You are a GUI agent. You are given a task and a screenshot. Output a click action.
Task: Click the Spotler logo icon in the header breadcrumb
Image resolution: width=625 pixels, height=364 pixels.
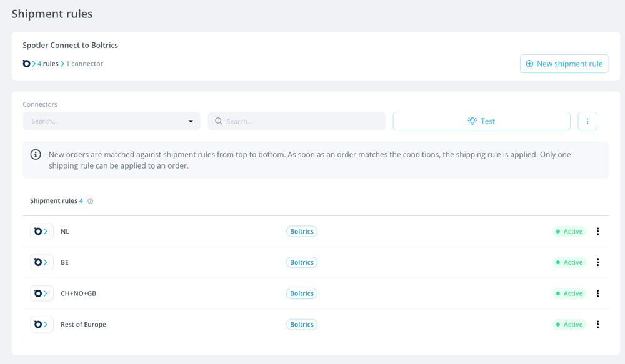point(26,64)
